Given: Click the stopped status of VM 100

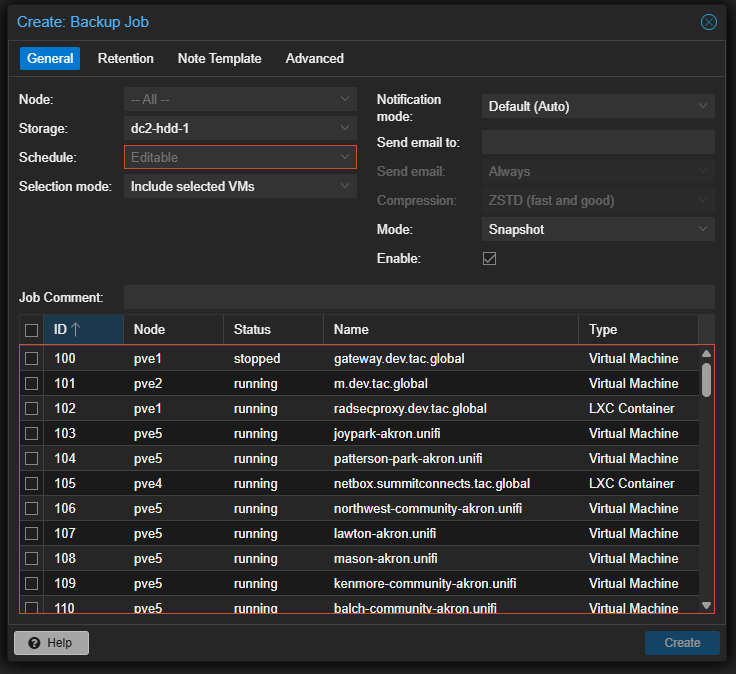Looking at the screenshot, I should click(x=257, y=359).
